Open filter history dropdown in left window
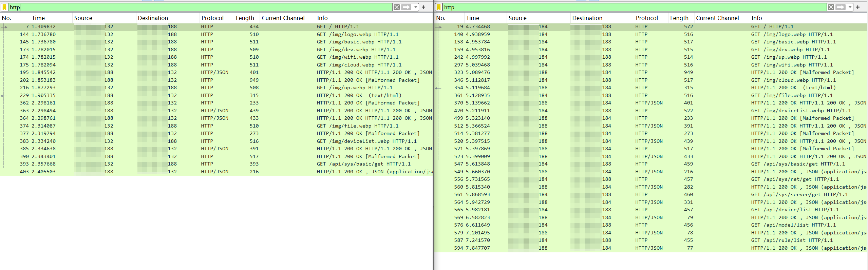Viewport: 868px width, 270px height. 416,7
